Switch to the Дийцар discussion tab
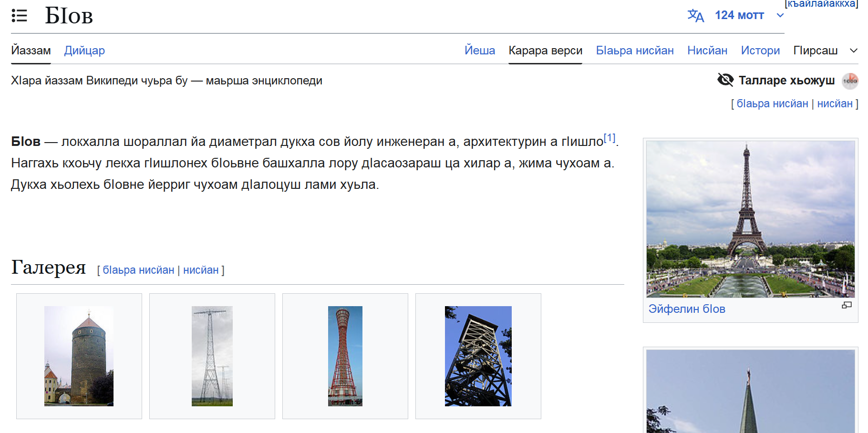 coord(84,51)
